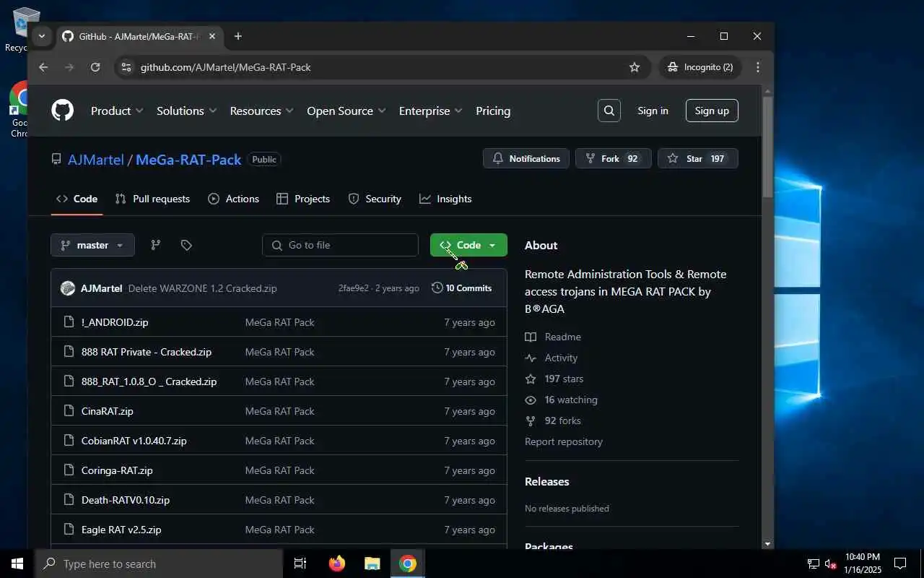Expand the Resources menu
The height and width of the screenshot is (578, 924).
point(261,111)
